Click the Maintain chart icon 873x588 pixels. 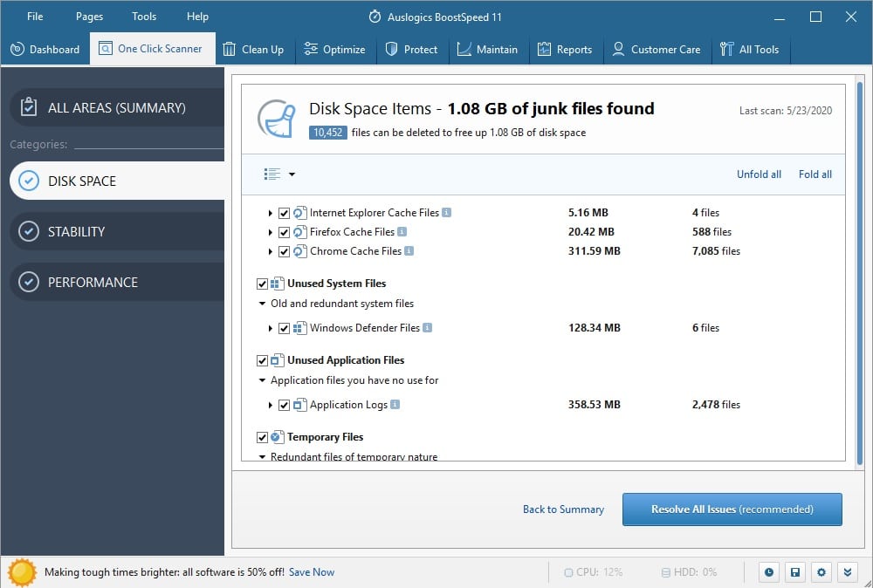click(464, 49)
